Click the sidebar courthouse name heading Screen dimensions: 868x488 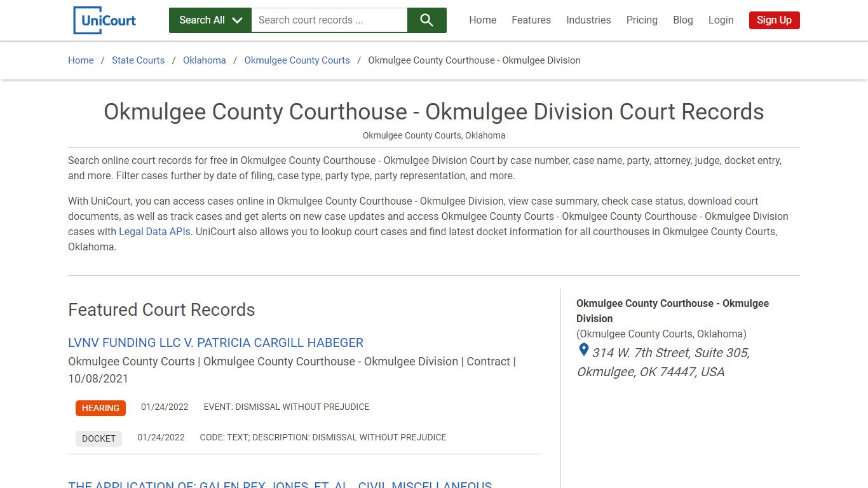(x=672, y=311)
